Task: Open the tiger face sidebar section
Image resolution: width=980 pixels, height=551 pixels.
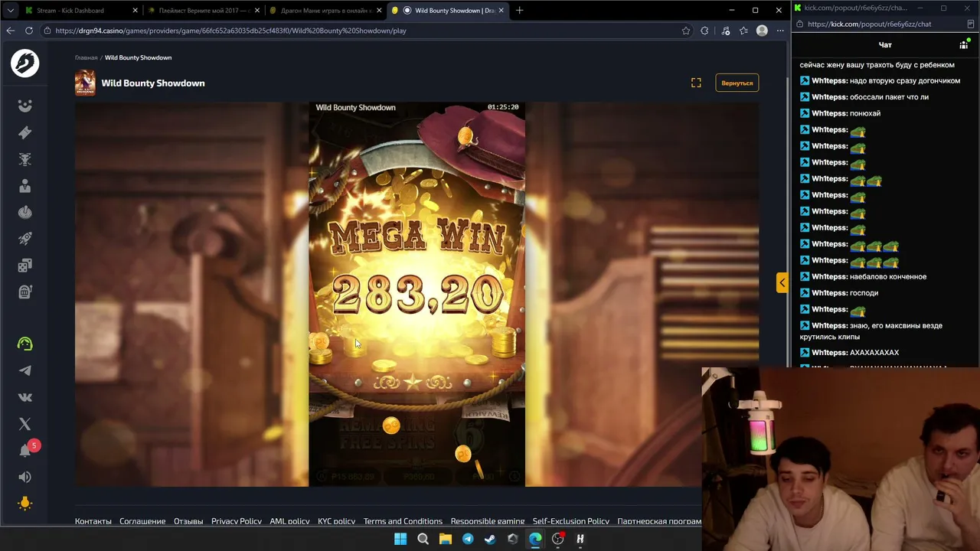Action: click(x=25, y=159)
